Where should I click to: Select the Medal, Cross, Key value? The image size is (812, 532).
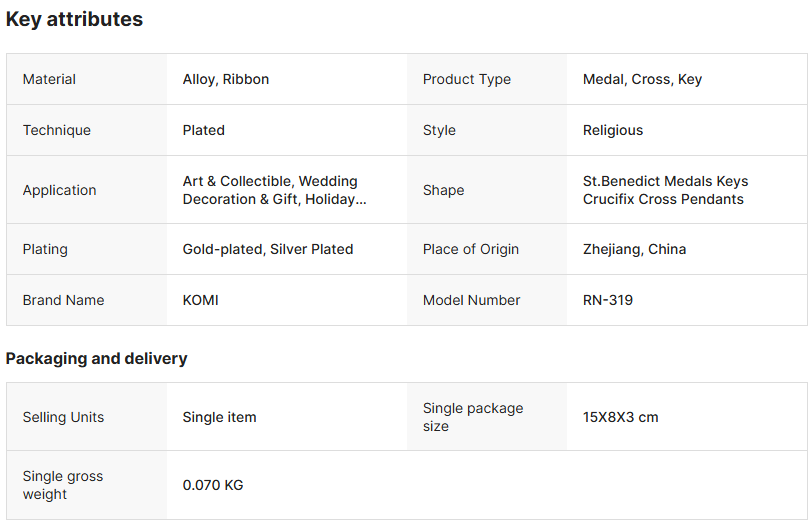point(642,79)
